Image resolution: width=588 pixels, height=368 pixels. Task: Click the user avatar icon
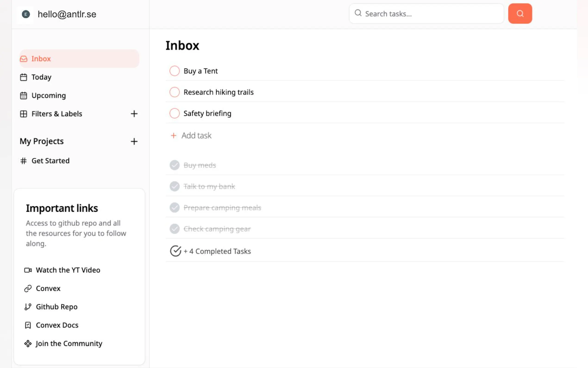pos(26,14)
